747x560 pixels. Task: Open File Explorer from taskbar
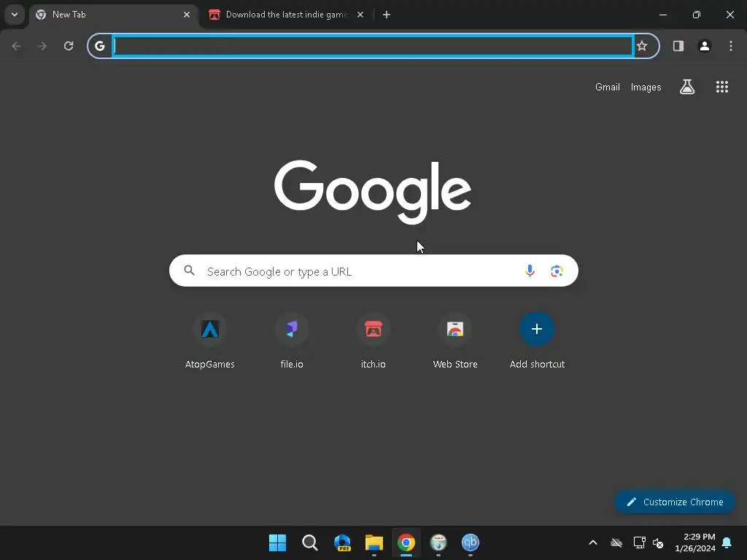tap(374, 542)
